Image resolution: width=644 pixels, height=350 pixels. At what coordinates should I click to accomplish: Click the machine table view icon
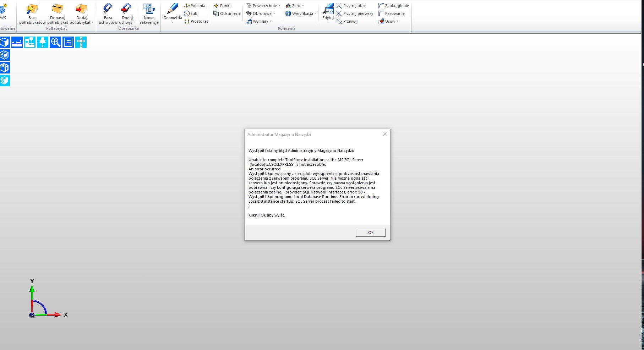pyautogui.click(x=17, y=42)
